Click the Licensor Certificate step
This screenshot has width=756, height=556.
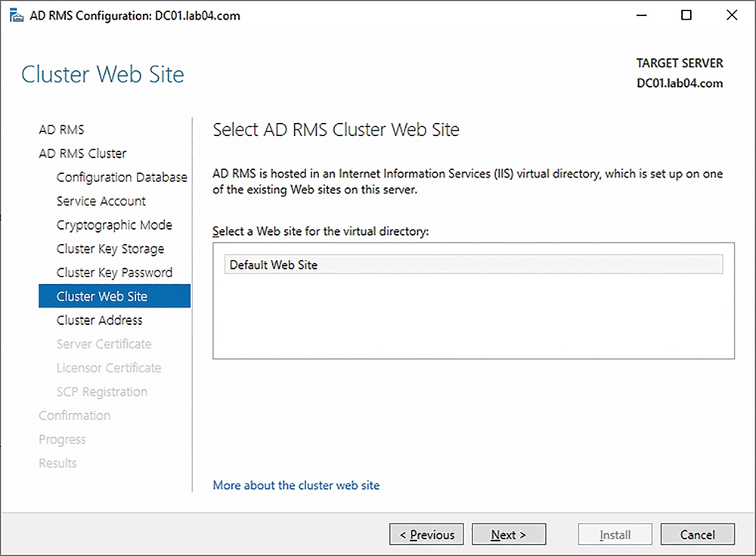[108, 368]
